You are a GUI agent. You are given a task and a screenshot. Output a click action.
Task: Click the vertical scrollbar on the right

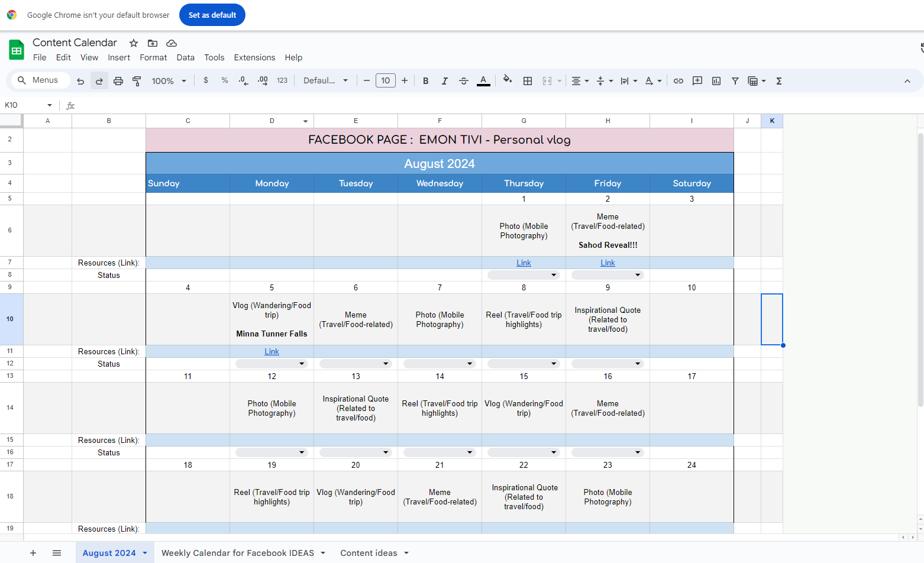(920, 270)
